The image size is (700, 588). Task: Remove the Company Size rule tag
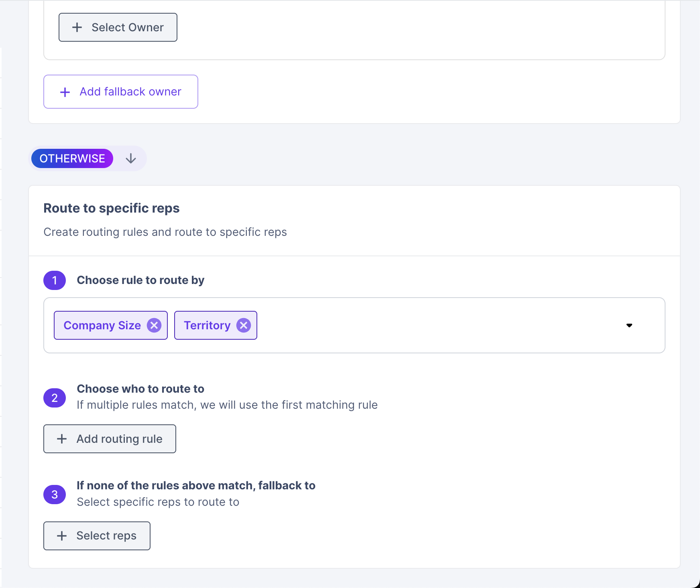[x=154, y=325]
